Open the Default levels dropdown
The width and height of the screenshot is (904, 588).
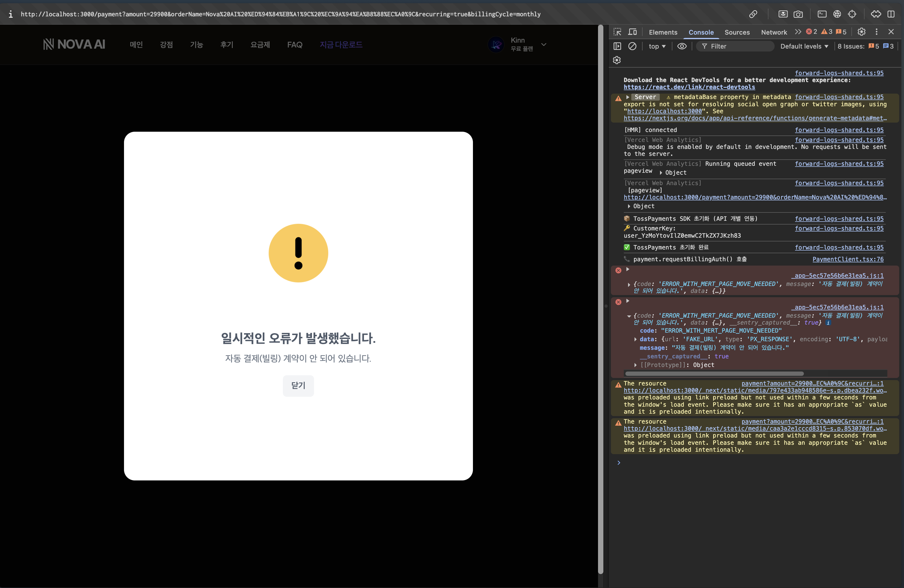click(x=804, y=46)
